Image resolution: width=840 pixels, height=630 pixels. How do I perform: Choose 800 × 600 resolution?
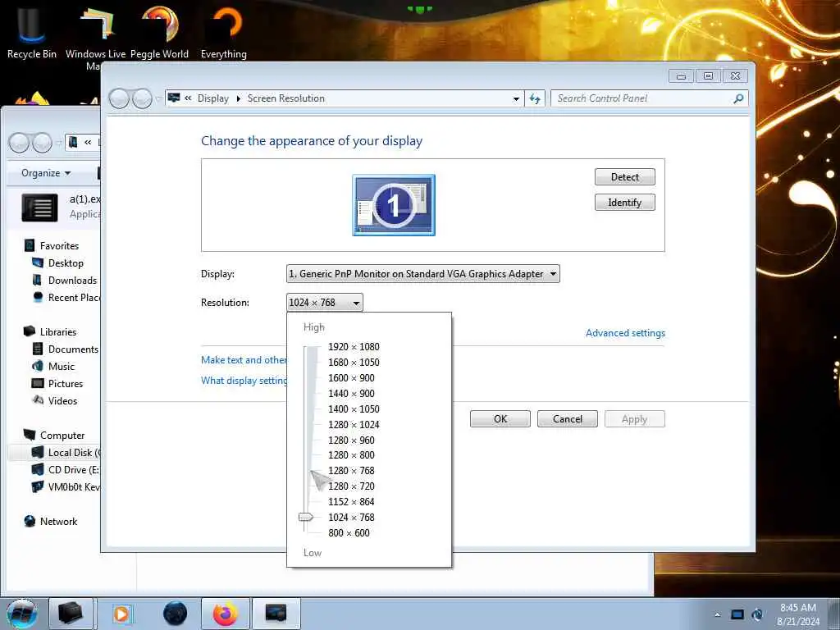(349, 532)
